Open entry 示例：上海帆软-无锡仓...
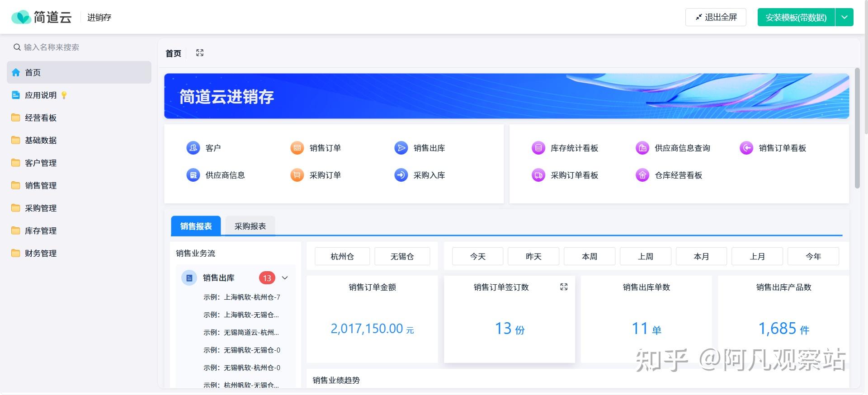Screen dimensions: 868x395 (x=241, y=315)
